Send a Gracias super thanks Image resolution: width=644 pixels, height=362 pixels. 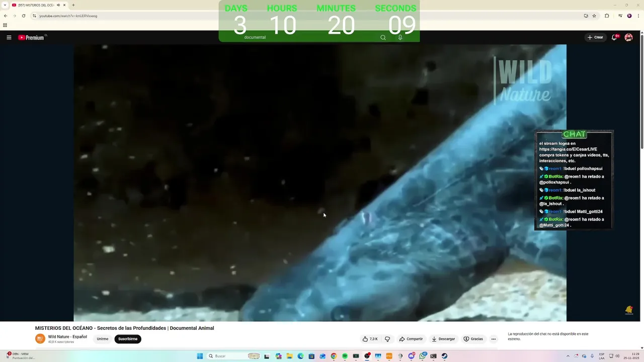click(x=473, y=339)
